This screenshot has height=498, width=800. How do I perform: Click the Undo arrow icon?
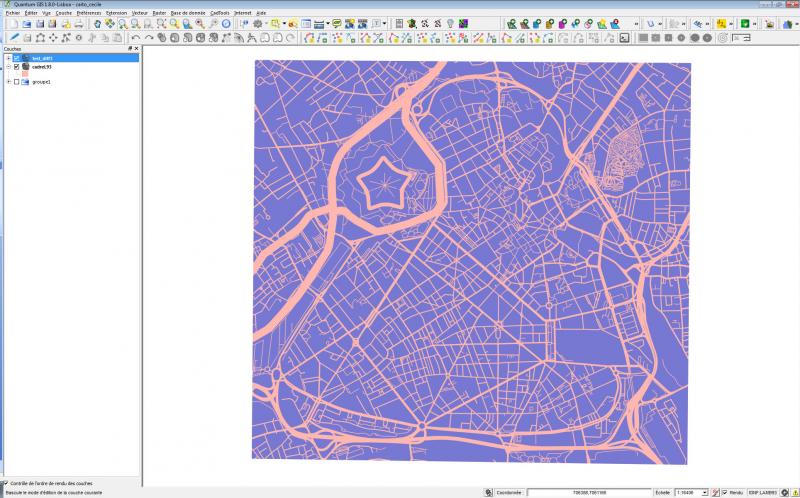[x=136, y=38]
